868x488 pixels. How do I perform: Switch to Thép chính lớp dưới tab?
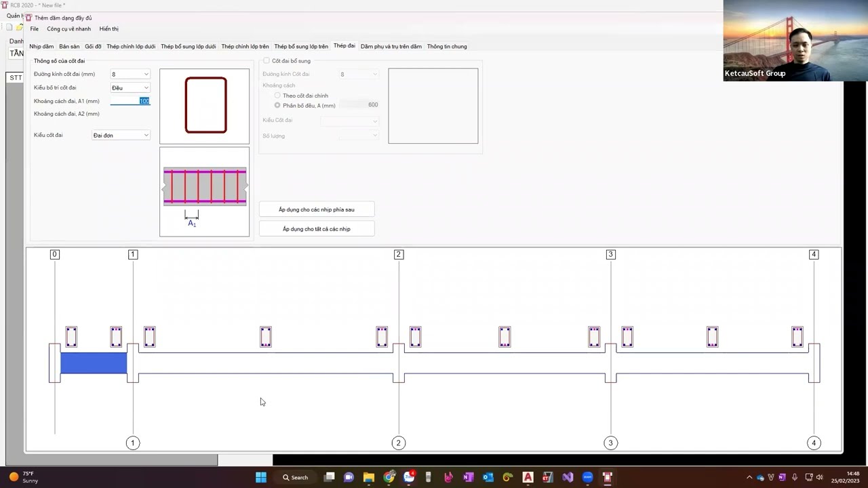coord(131,46)
